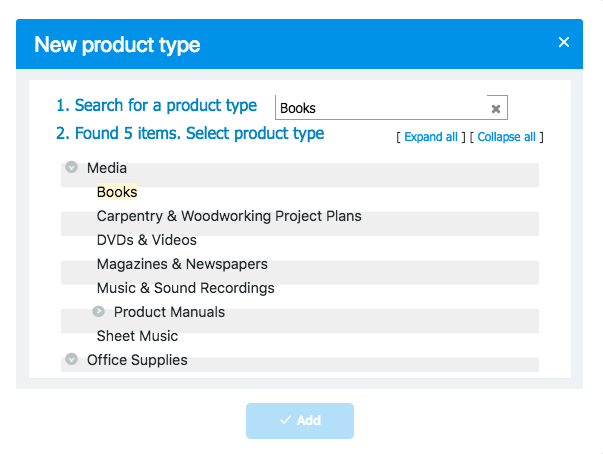Close the New product type dialog

point(564,42)
